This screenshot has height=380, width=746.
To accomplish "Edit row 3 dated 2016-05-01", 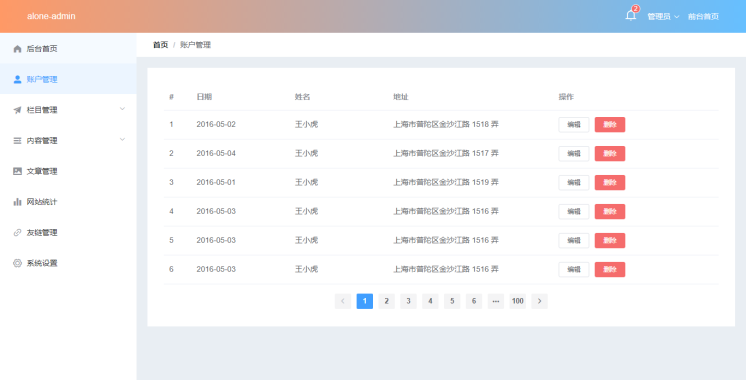I will point(574,183).
